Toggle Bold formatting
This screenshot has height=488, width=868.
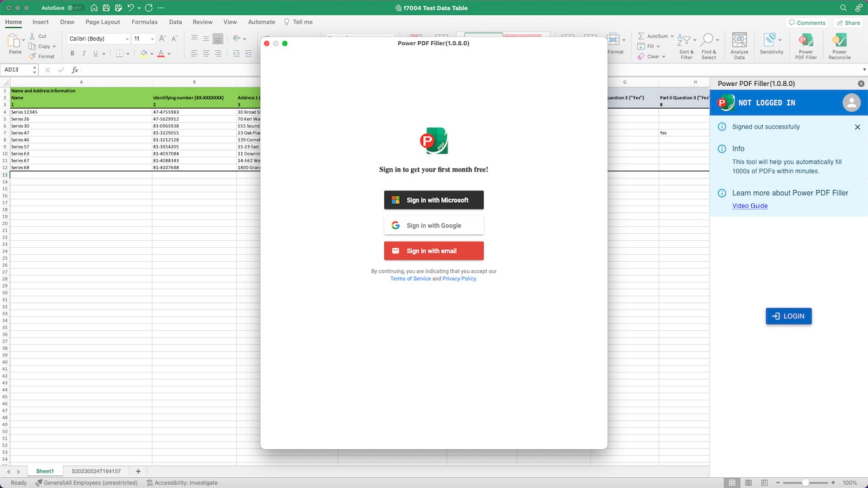[72, 54]
